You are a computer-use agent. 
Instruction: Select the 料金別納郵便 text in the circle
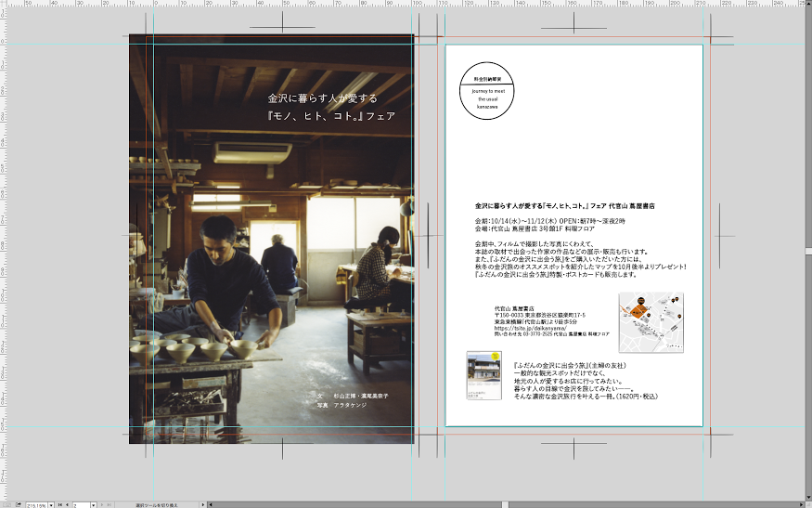click(487, 79)
